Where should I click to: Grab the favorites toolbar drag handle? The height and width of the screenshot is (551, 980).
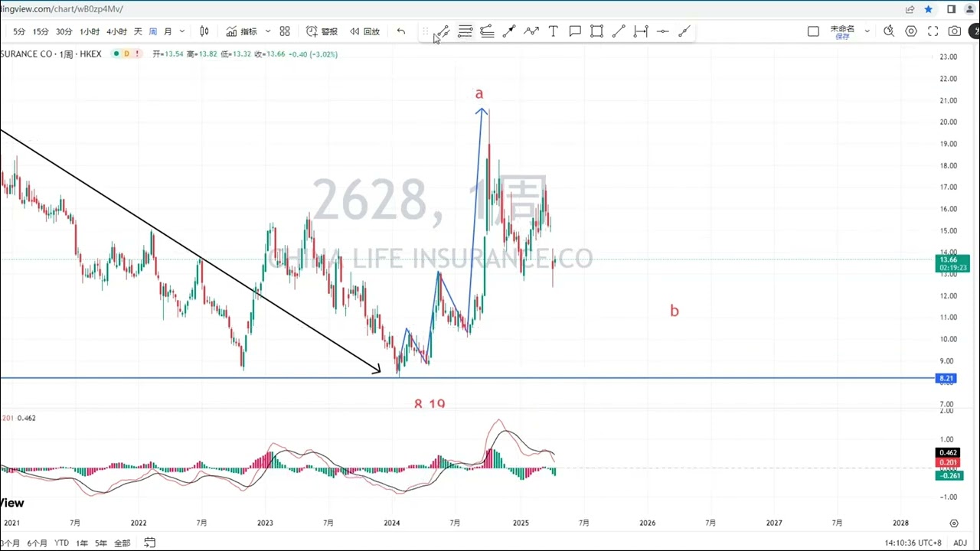pos(425,31)
